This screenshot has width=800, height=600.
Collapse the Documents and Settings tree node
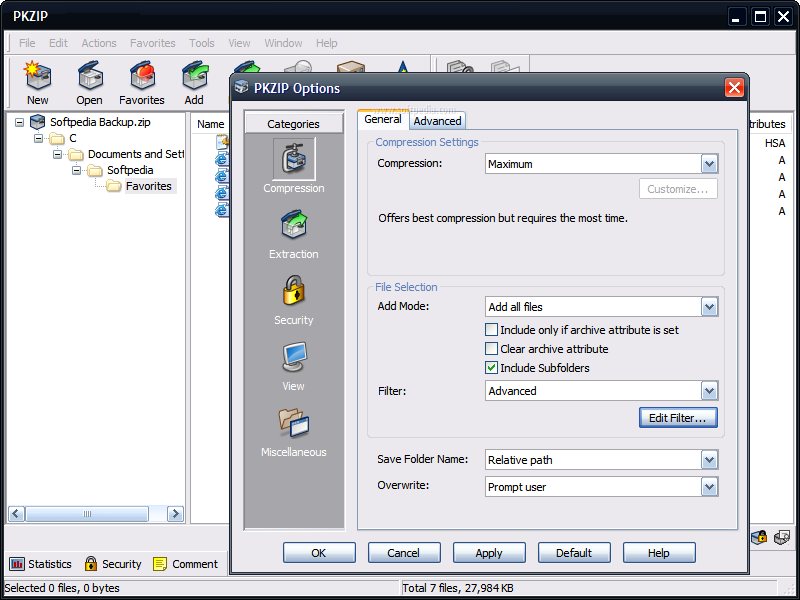tap(58, 154)
